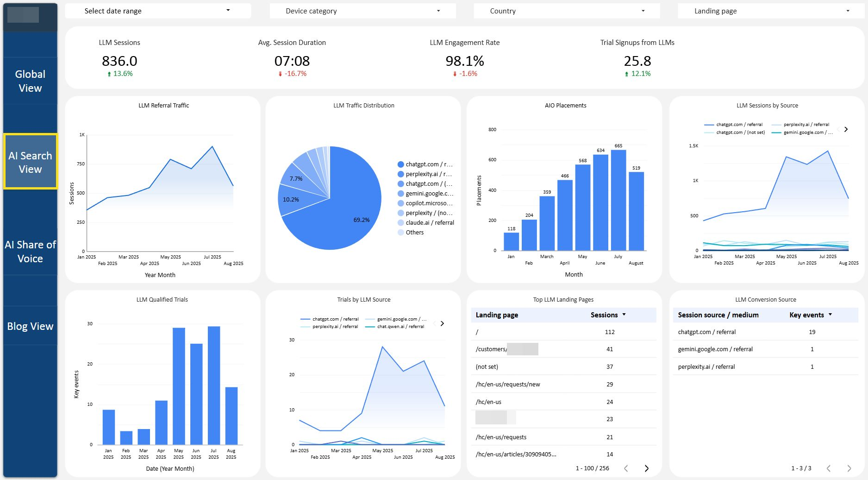Click the previous page arrow in Top LLM Landing Pages
868x480 pixels.
pos(627,468)
